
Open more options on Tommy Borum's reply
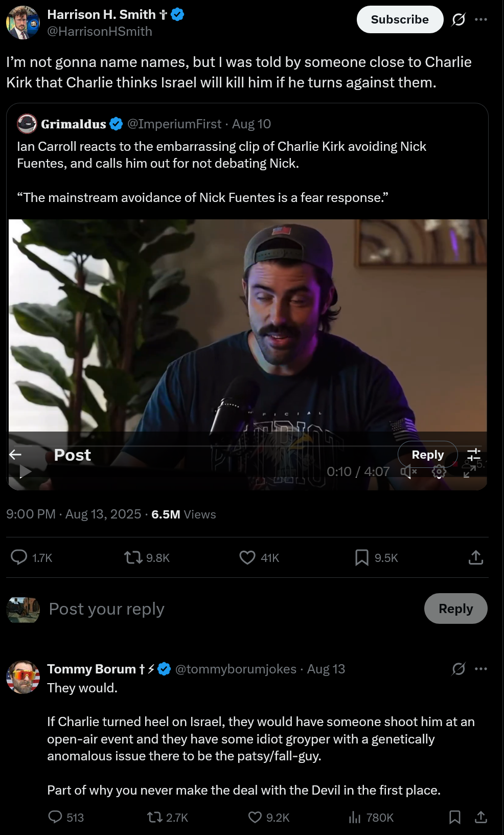coord(481,669)
